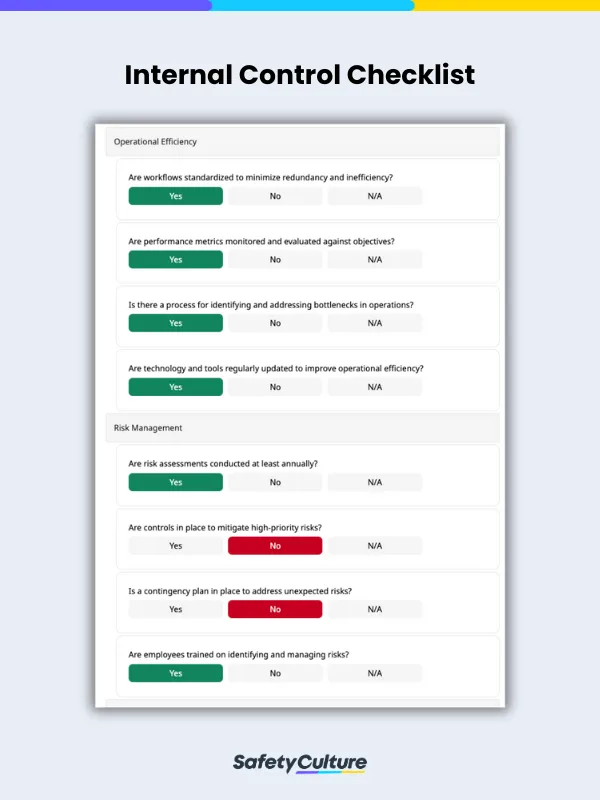Mark "N/A" for workflows standardized question
Image resolution: width=600 pixels, height=800 pixels.
point(375,196)
